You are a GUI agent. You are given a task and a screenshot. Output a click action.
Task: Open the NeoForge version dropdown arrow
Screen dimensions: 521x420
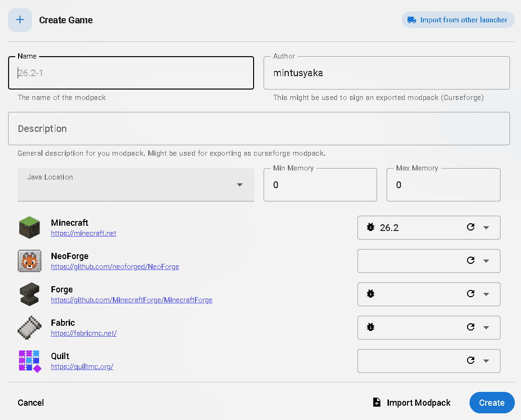[x=486, y=261]
